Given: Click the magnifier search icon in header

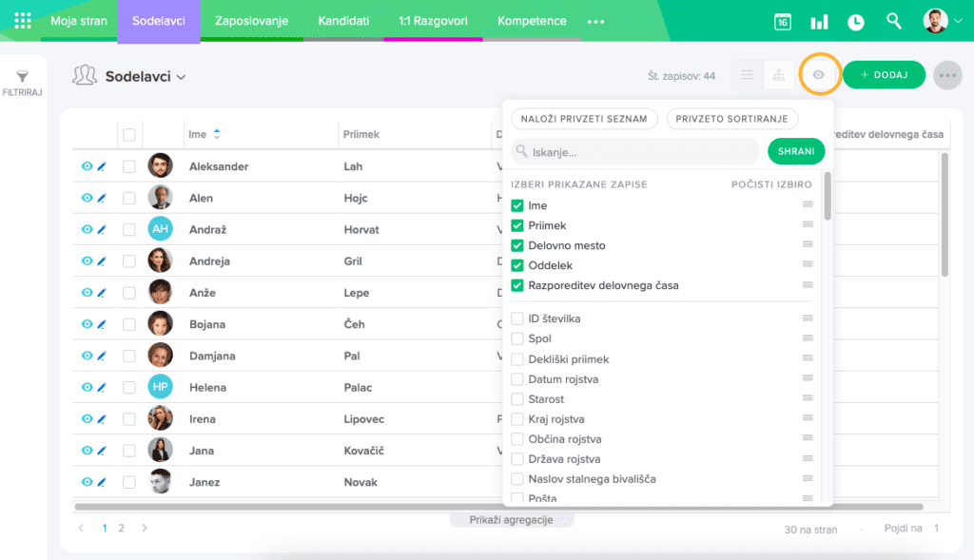Looking at the screenshot, I should click(894, 21).
